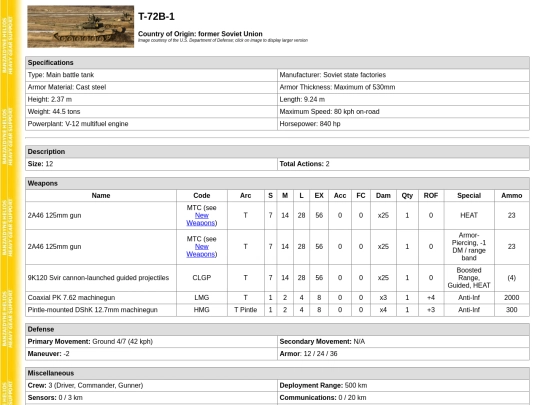Image resolution: width=540 pixels, height=405 pixels.
Task: Select 'Secondary Movement: N/A' cell
Action: tap(403, 342)
